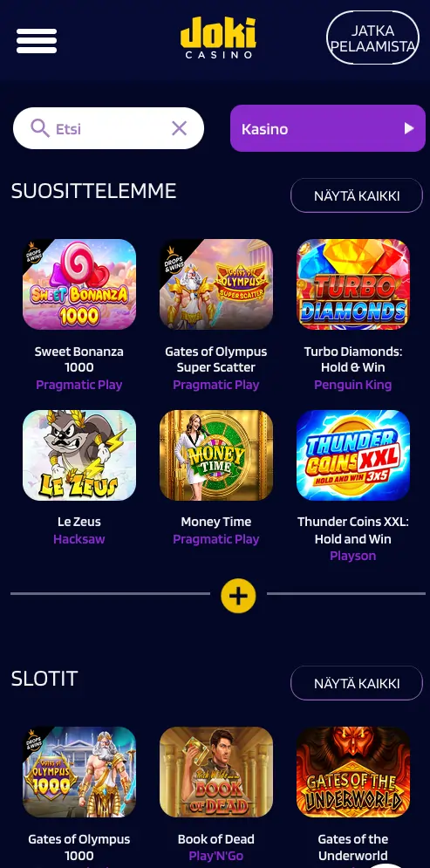Viewport: 430px width, 868px height.
Task: Launch Turbo Diamonds game tile
Action: point(353,284)
